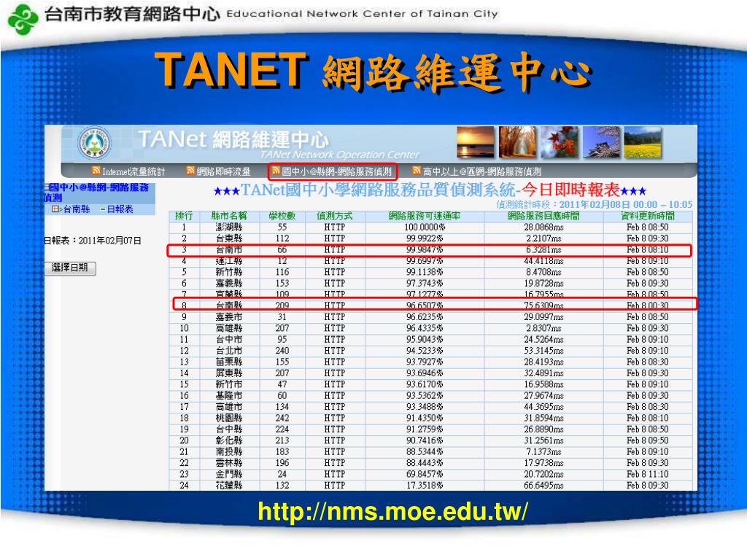Click the 日報表：2011年02月07日 date label
Screen dimensions: 747x560
93,241
